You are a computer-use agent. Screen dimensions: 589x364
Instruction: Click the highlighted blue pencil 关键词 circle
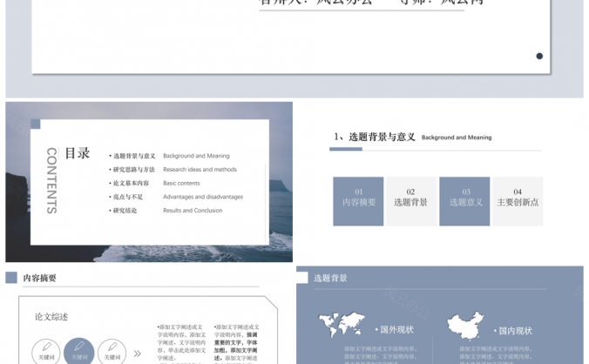(x=79, y=351)
